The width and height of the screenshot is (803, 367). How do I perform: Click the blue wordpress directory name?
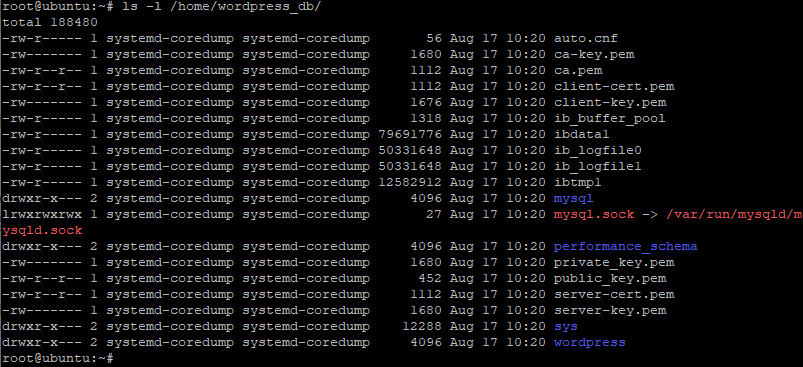click(589, 342)
